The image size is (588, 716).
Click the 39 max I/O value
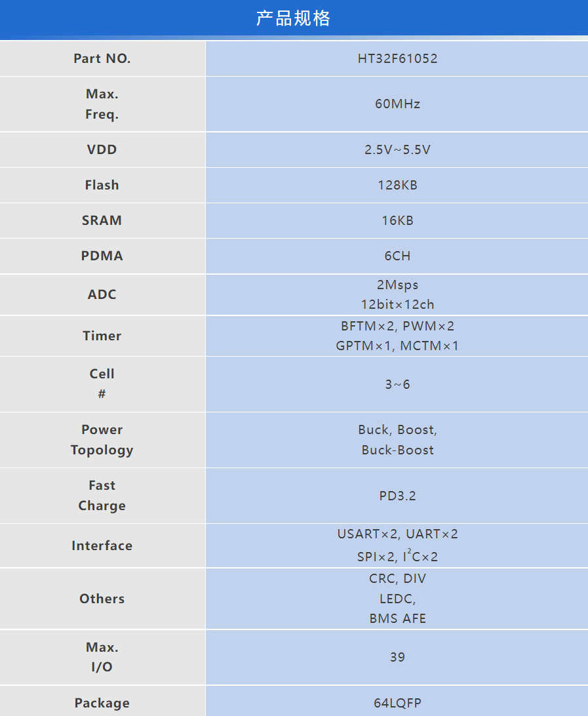pos(397,657)
